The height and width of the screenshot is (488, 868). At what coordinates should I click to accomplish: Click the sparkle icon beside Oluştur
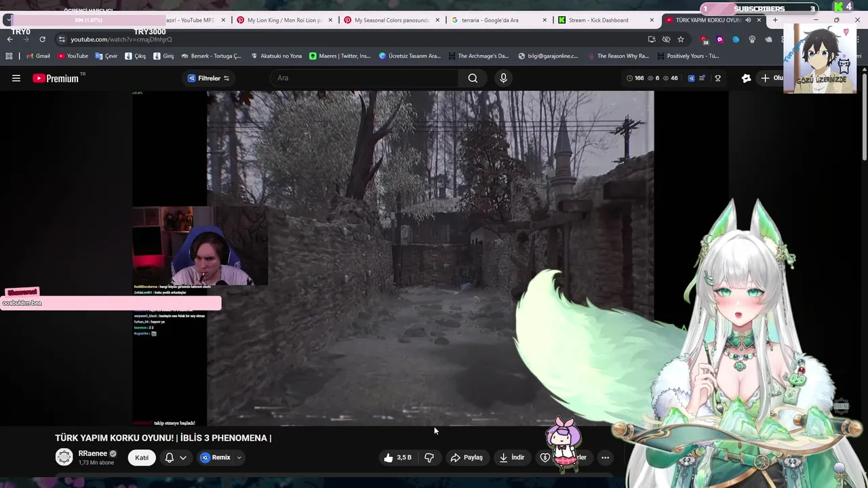pos(746,78)
